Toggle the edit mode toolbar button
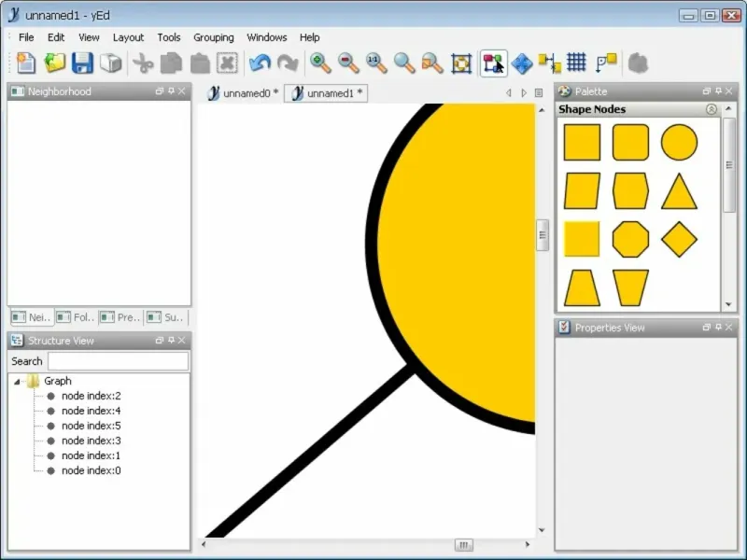 [494, 63]
